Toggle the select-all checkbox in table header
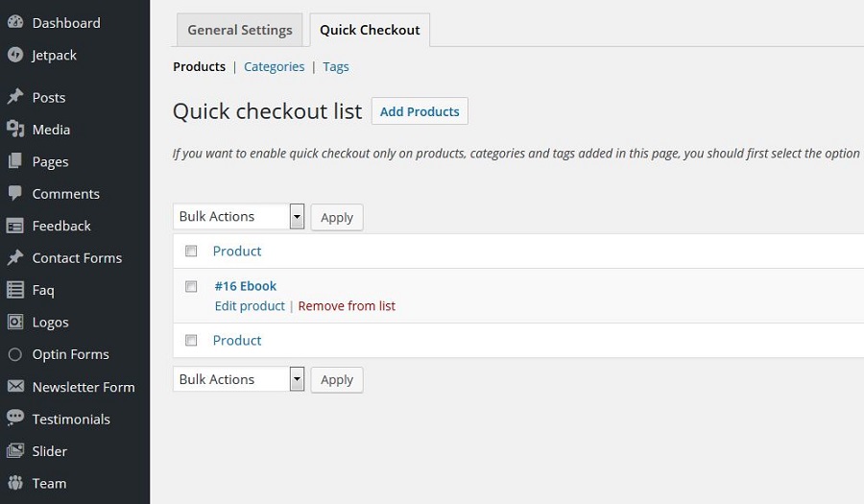This screenshot has height=504, width=864. pos(191,252)
